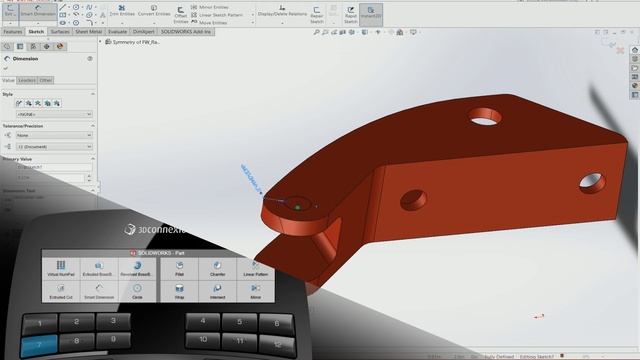
Task: Open the Other tab in Dimension panel
Action: click(x=46, y=80)
